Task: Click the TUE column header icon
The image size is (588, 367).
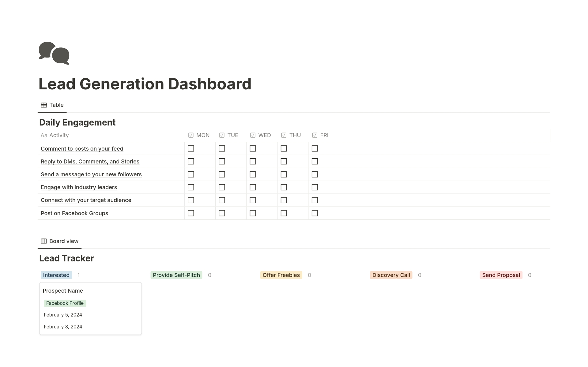Action: 222,135
